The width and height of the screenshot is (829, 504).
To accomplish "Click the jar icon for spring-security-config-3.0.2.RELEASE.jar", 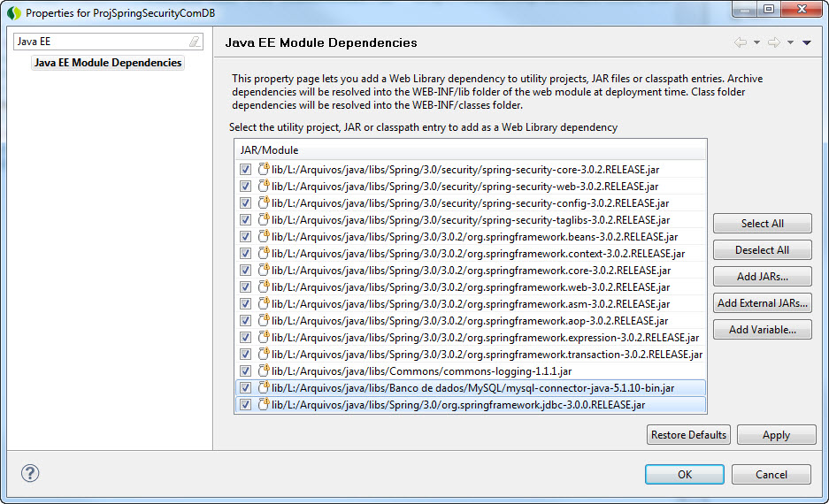I will coord(264,202).
